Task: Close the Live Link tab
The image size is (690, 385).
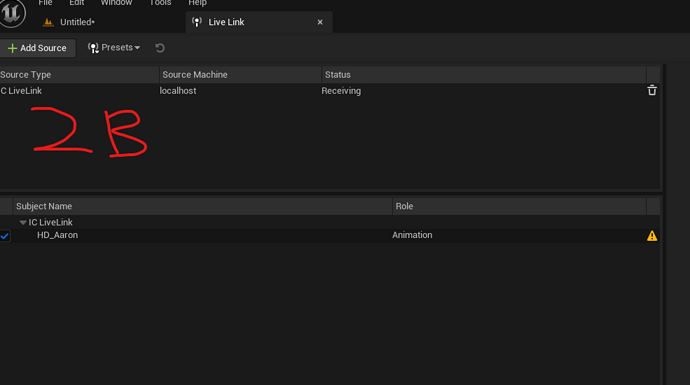Action: coord(320,22)
